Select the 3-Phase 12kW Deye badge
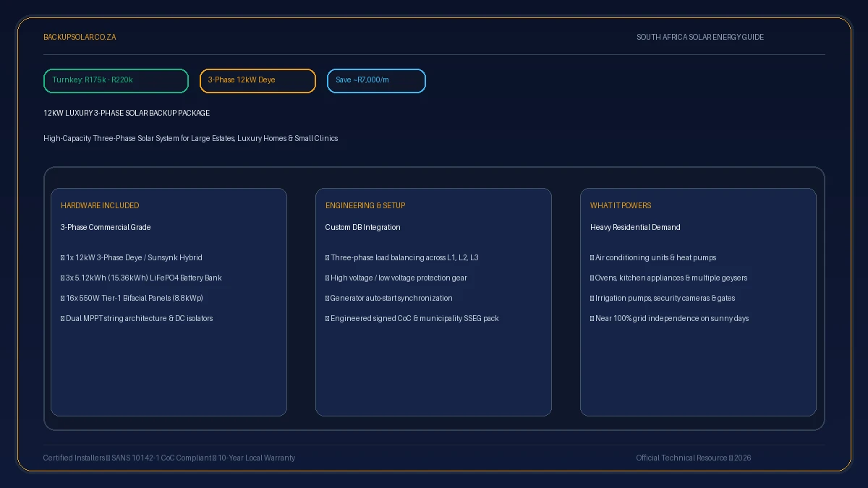The height and width of the screenshot is (488, 868). (258, 81)
